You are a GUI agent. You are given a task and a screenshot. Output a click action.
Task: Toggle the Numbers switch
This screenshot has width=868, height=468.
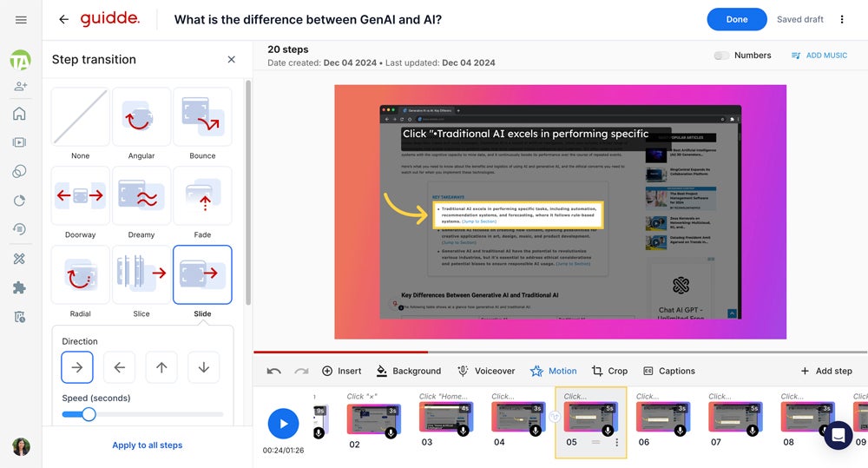pos(721,56)
